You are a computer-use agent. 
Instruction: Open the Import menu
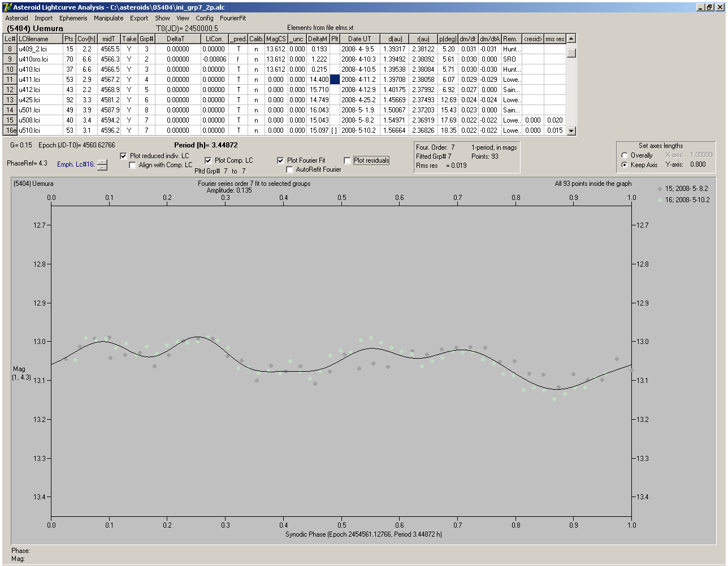[x=44, y=18]
